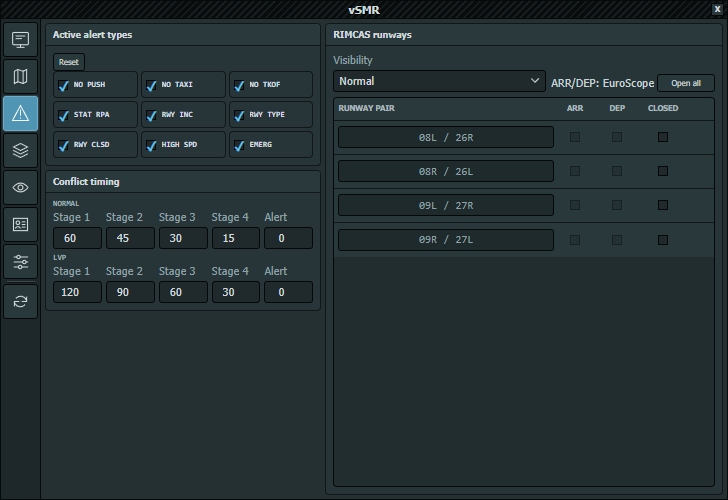The image size is (728, 500).
Task: Select the 09R / 27L runway pair
Action: [446, 240]
